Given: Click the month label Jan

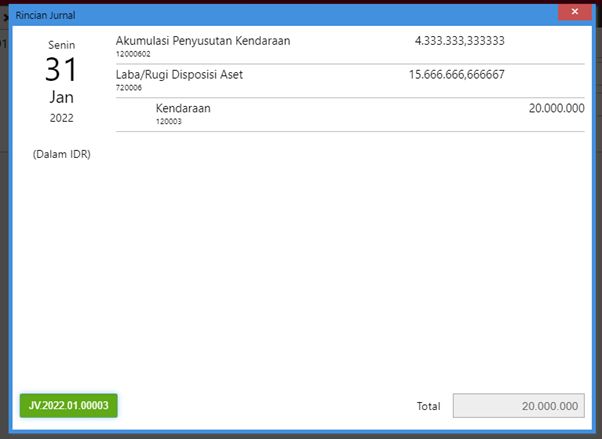Looking at the screenshot, I should tap(61, 97).
